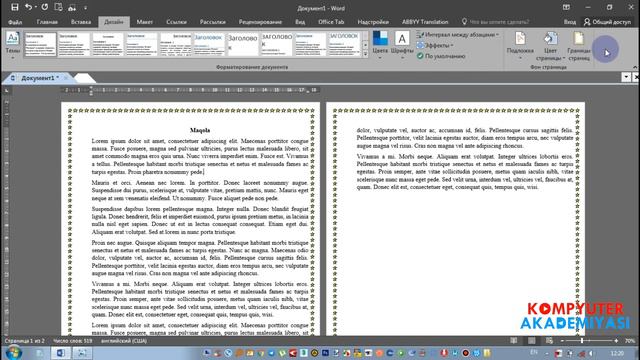Open the Надстройки tab

click(x=373, y=22)
